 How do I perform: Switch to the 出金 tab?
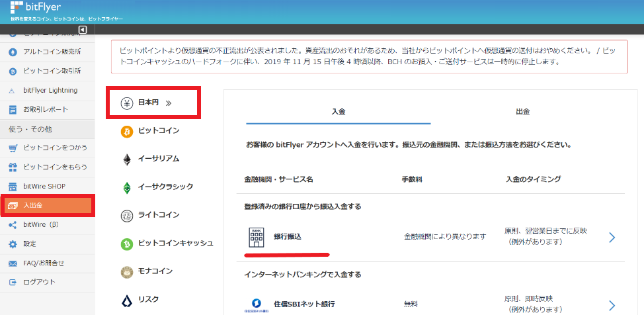click(x=522, y=111)
